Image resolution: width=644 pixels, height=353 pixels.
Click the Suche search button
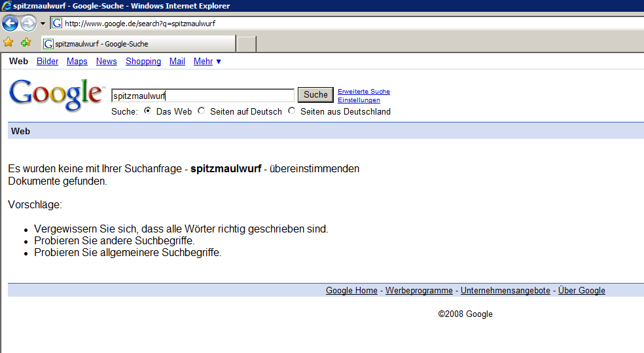coord(315,94)
